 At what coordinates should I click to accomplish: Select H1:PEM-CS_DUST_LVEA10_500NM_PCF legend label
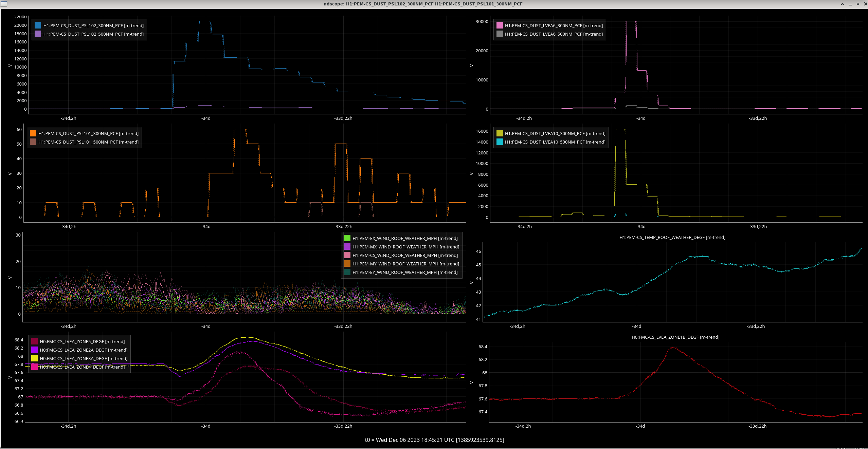tap(555, 142)
